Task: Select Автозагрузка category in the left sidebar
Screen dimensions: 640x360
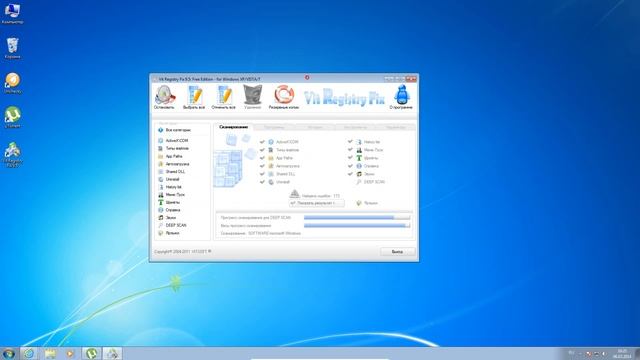Action: click(173, 164)
